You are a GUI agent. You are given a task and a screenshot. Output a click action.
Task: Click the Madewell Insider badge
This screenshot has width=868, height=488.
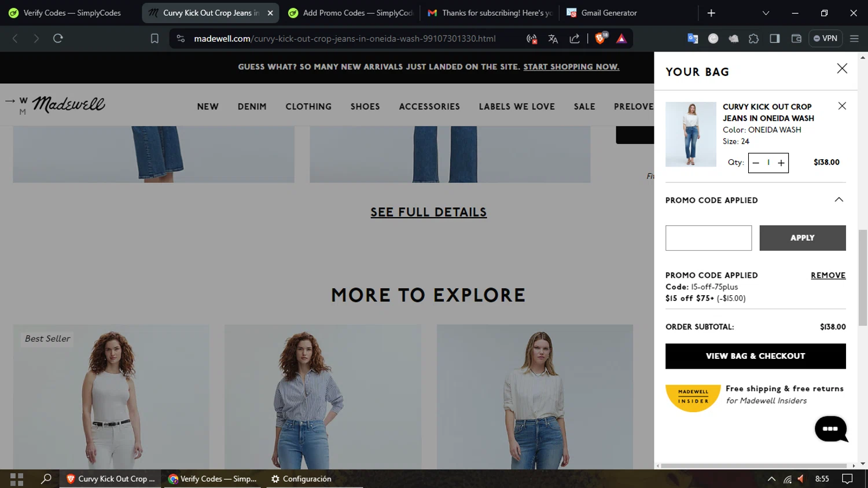pyautogui.click(x=693, y=398)
